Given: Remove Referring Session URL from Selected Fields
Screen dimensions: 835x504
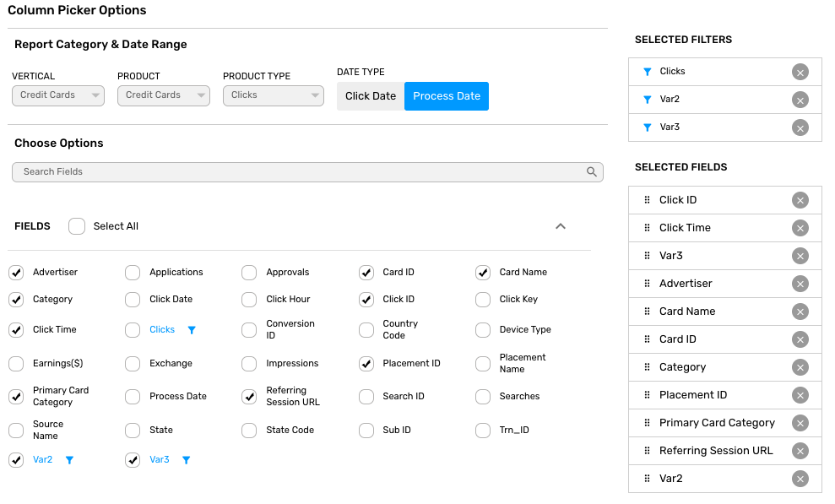Looking at the screenshot, I should point(800,451).
